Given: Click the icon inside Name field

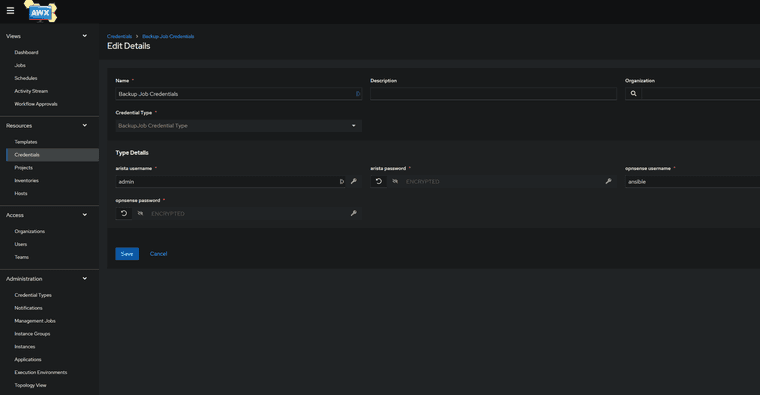Looking at the screenshot, I should pyautogui.click(x=358, y=94).
